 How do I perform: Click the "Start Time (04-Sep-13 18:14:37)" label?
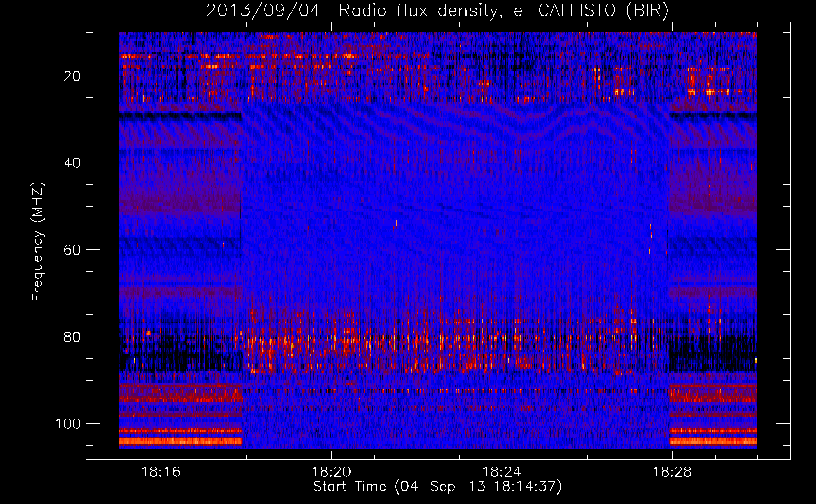click(437, 487)
